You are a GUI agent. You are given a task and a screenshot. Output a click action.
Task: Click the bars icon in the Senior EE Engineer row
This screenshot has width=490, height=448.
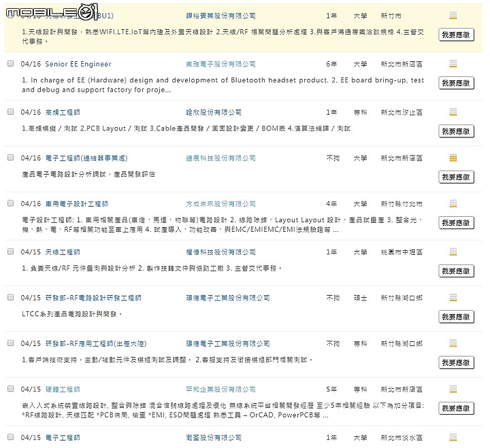453,64
